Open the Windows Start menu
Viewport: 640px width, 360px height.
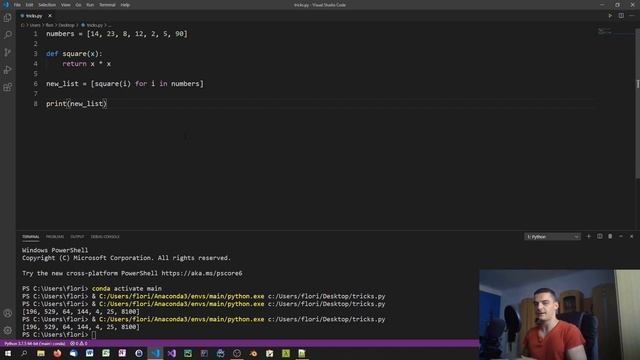8,353
